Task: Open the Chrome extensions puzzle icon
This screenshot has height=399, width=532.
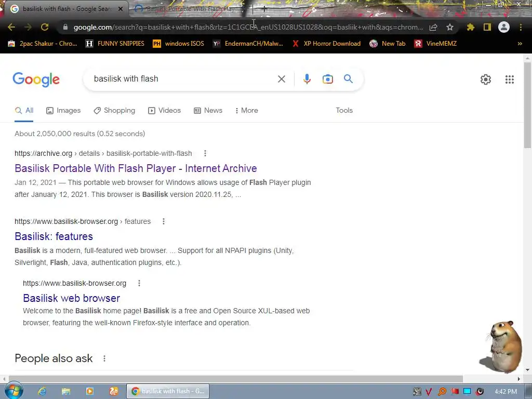Action: [x=471, y=27]
